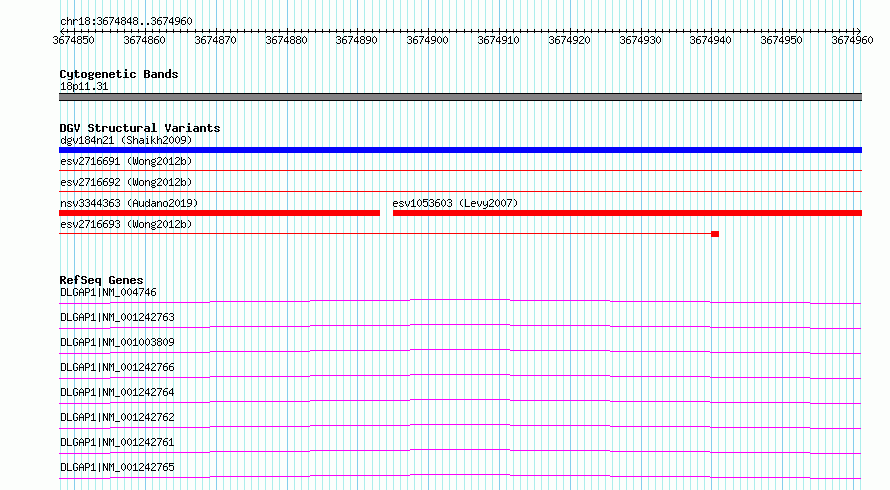
Task: Select the magenta line for DLGAP1|NM_001242766
Action: tap(460, 376)
